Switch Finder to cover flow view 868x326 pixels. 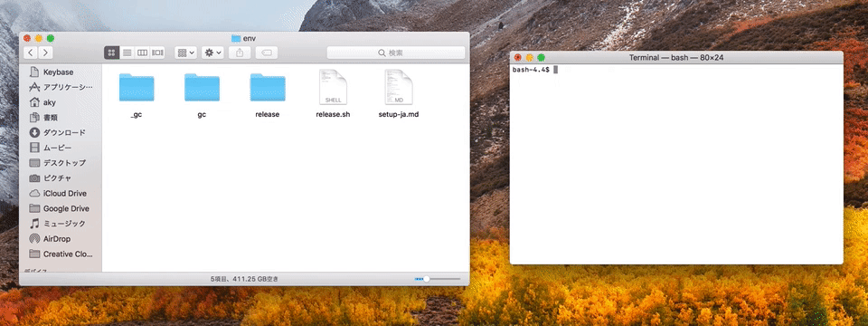[157, 53]
